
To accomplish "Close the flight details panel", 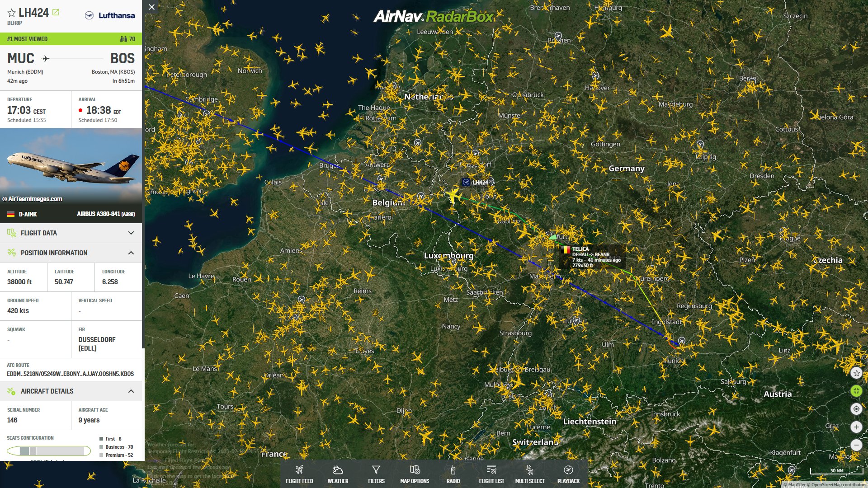I will click(x=152, y=7).
